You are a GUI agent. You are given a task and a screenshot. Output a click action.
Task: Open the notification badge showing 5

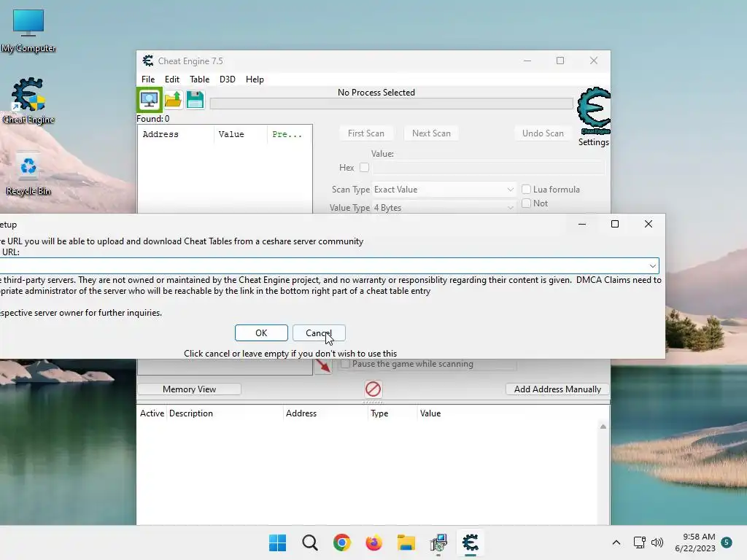[x=727, y=542]
